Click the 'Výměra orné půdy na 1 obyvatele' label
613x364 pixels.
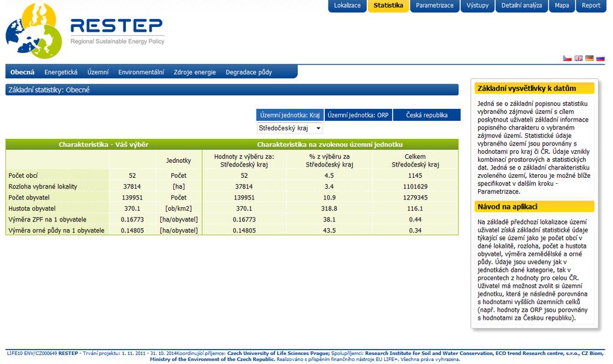(x=56, y=230)
